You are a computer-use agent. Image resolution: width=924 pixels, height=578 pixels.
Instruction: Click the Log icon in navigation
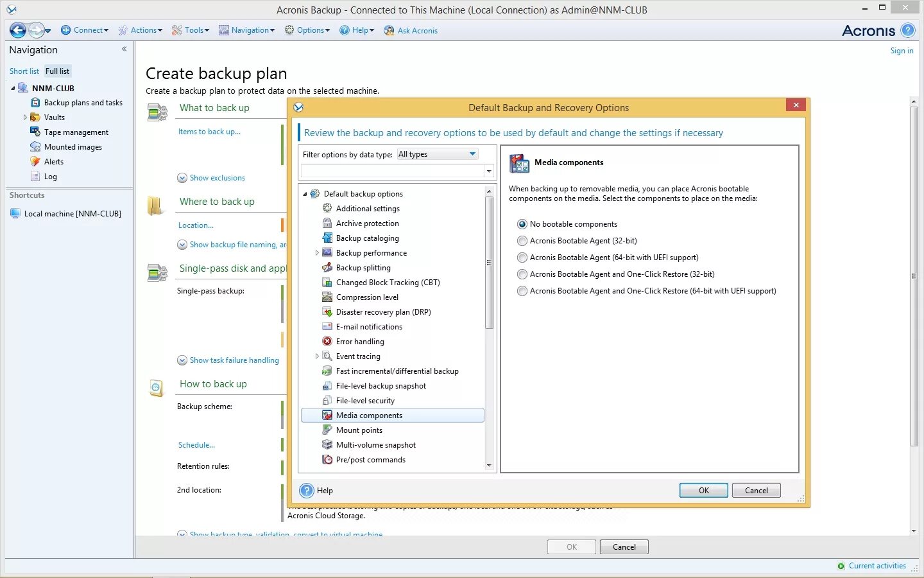35,177
